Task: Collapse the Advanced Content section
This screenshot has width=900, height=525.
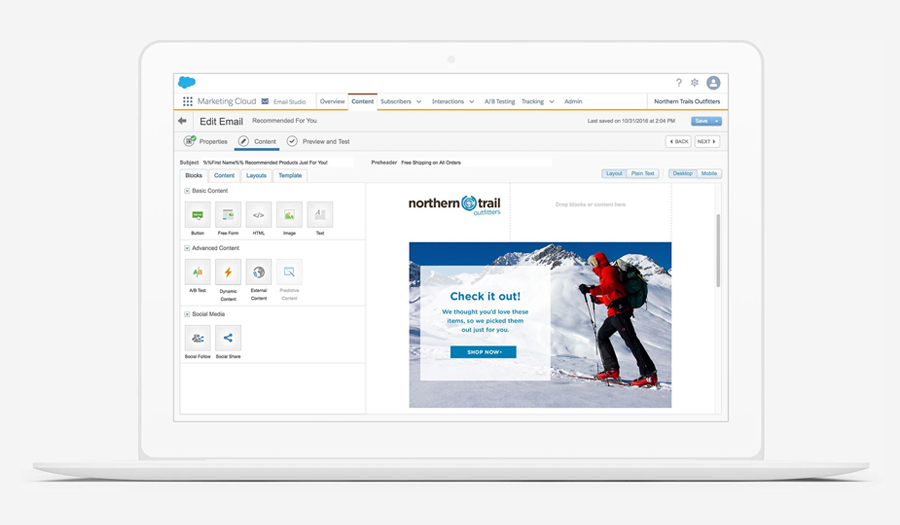Action: (x=187, y=248)
